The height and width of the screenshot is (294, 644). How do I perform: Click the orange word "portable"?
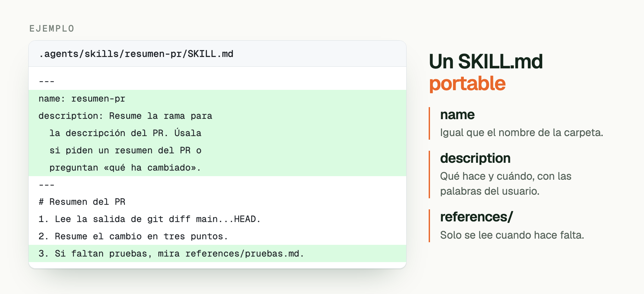point(467,84)
